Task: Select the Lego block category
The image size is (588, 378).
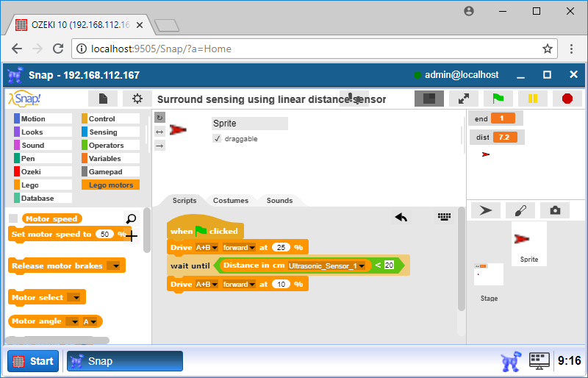Action: pyautogui.click(x=43, y=185)
